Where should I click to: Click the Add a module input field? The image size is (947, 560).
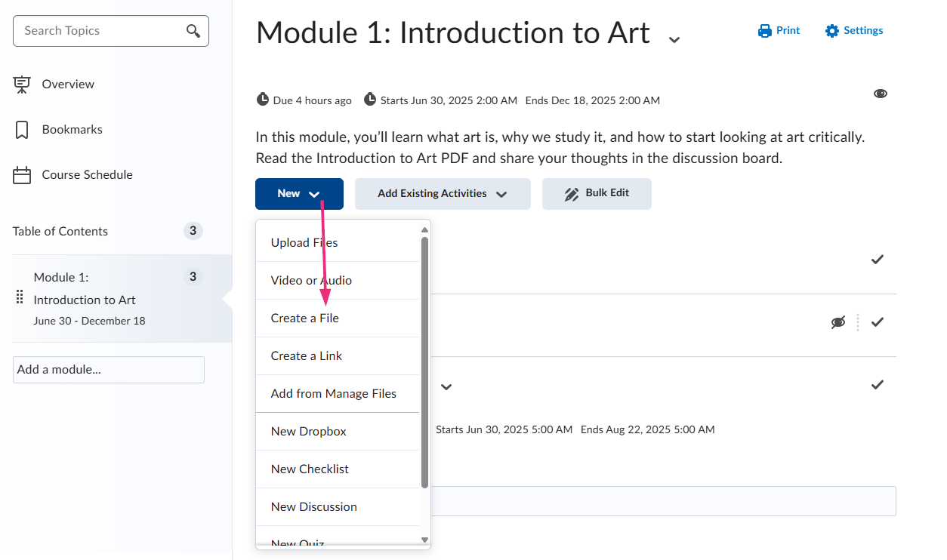(x=109, y=370)
